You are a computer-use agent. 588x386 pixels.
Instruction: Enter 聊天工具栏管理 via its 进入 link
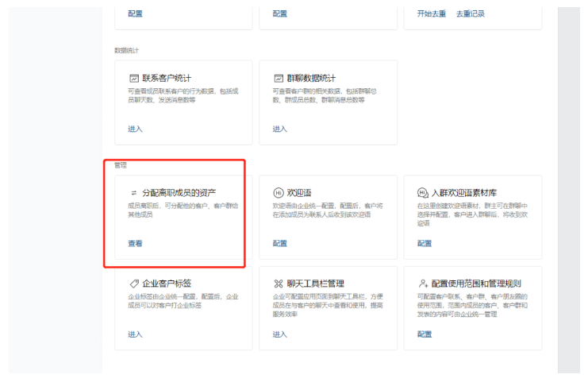point(279,334)
